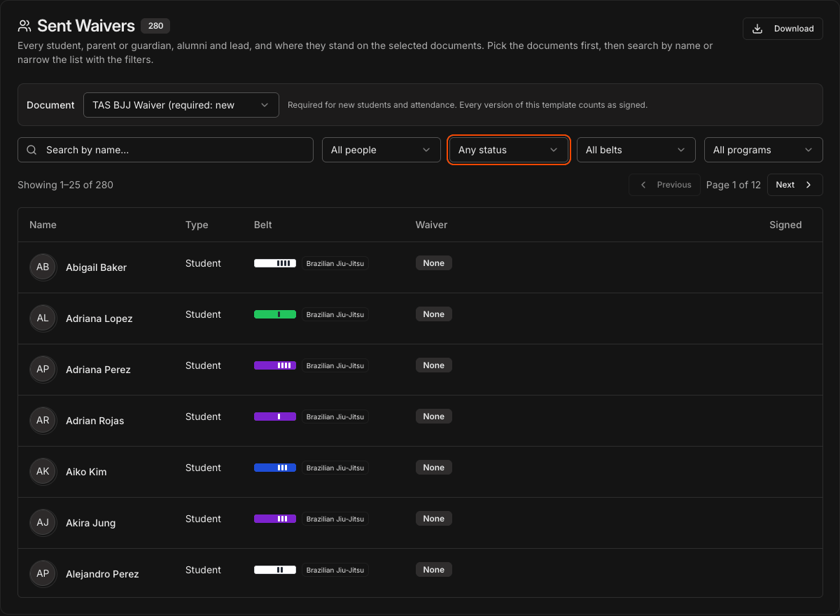The height and width of the screenshot is (616, 840).
Task: Click Abigail Baker's white belt bar
Action: coord(275,263)
